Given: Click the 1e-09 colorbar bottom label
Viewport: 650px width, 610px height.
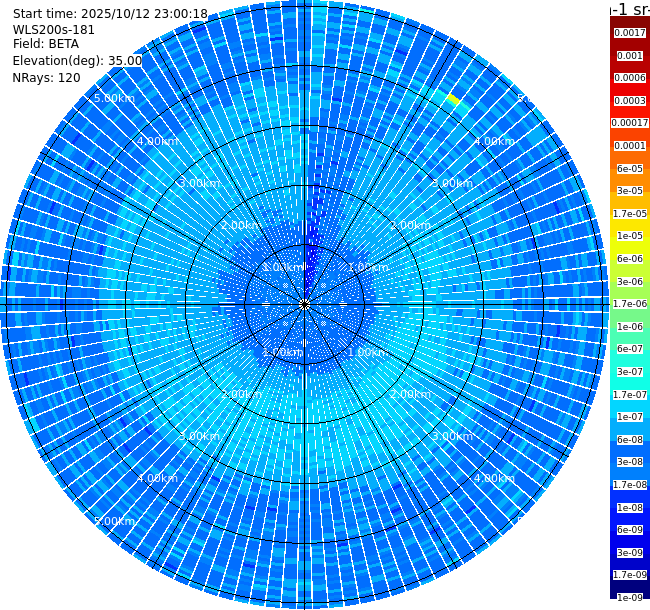Looking at the screenshot, I should 630,597.
